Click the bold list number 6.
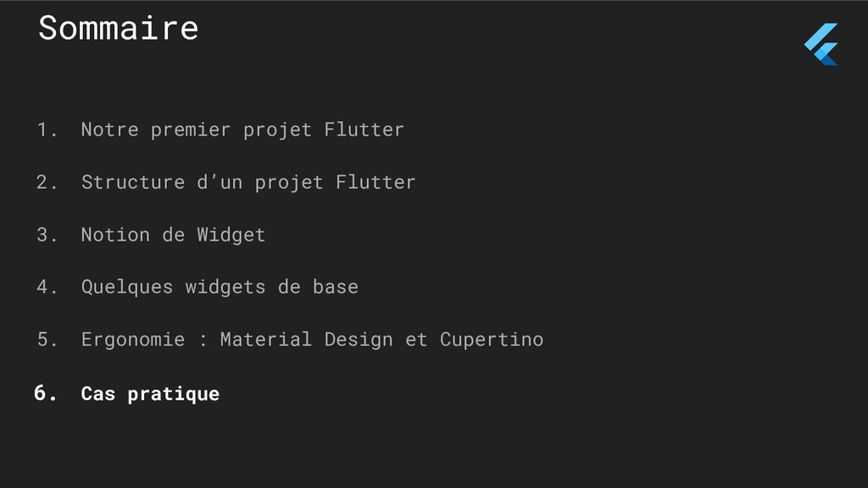This screenshot has height=488, width=868. pos(46,393)
